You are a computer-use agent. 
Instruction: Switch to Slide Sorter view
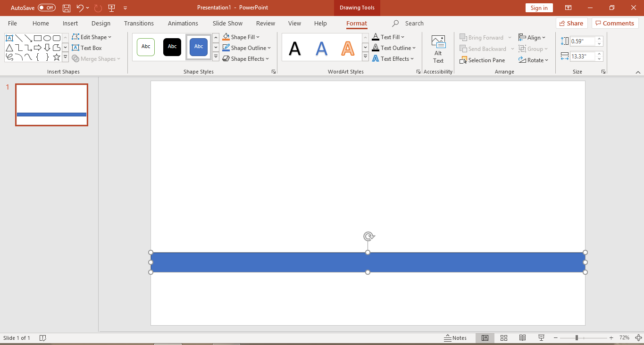click(504, 338)
